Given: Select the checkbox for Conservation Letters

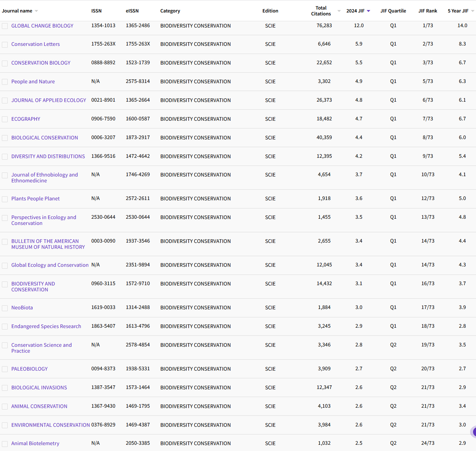Looking at the screenshot, I should click(x=5, y=44).
